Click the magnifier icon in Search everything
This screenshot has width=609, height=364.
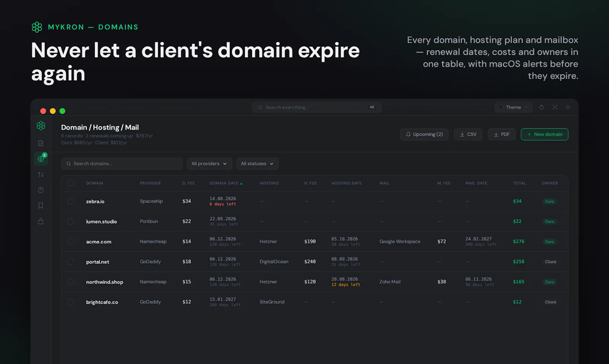point(260,108)
